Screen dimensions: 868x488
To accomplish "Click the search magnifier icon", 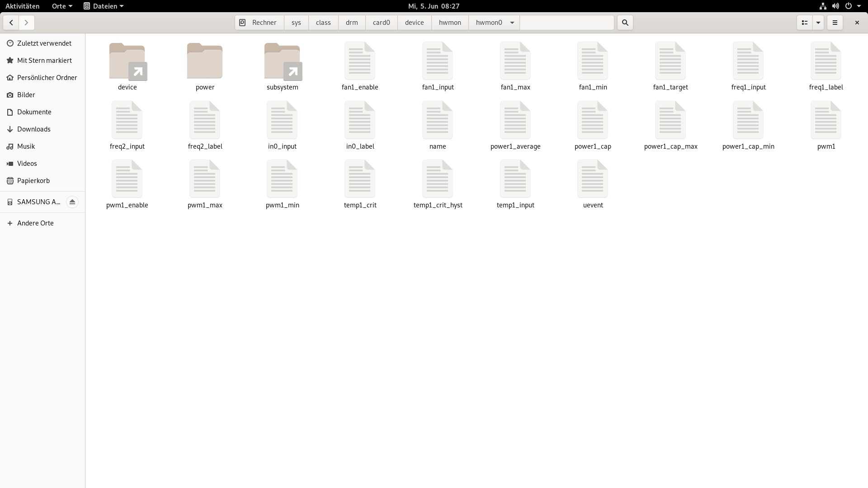I will 625,23.
